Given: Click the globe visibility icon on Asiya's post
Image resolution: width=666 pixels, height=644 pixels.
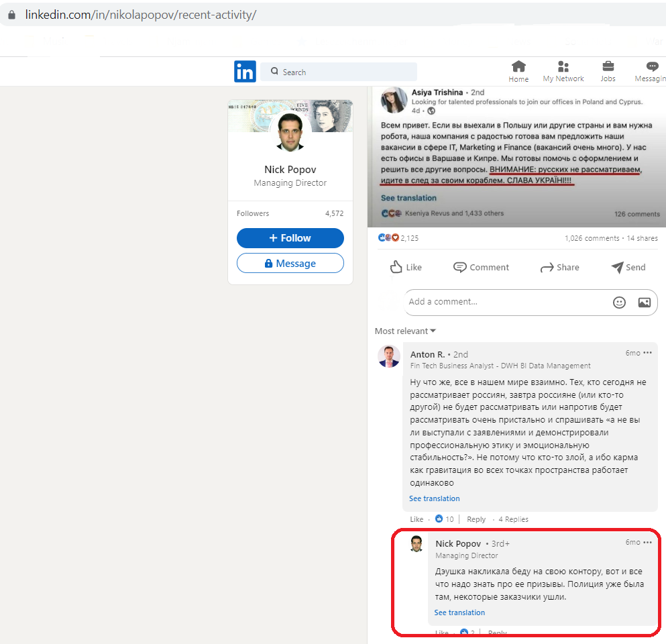Looking at the screenshot, I should point(431,111).
